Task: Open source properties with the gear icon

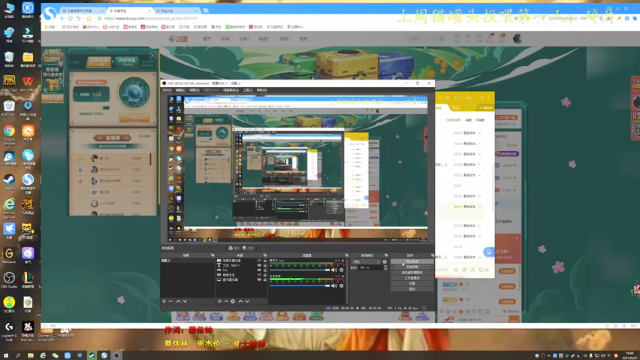Action: point(233,301)
